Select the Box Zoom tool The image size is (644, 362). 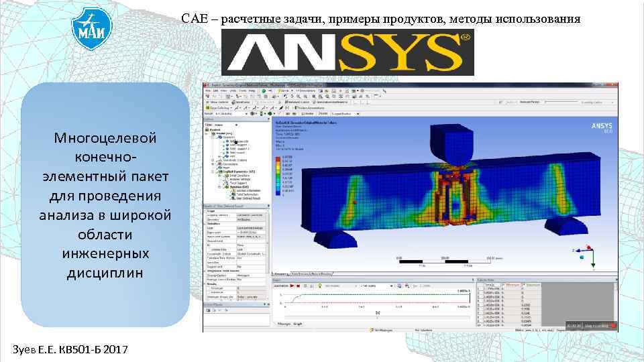pyautogui.click(x=305, y=96)
